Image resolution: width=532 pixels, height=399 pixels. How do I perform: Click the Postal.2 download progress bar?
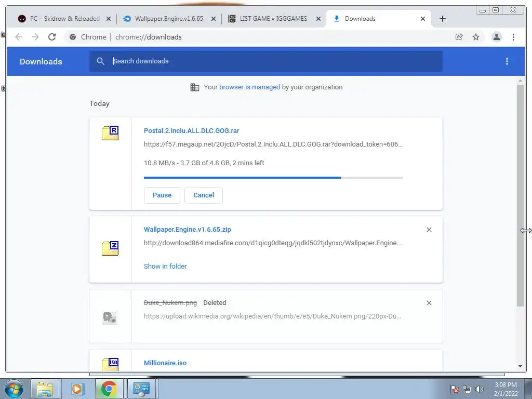click(x=273, y=178)
